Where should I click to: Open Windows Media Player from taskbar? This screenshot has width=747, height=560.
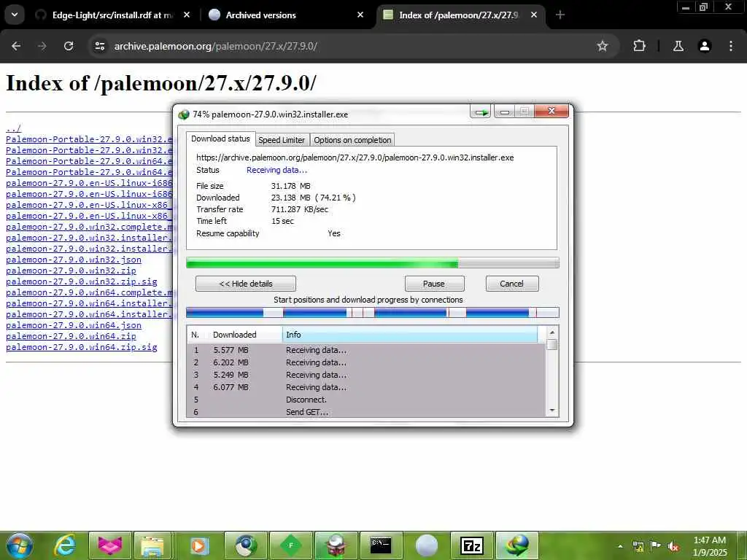click(x=198, y=545)
